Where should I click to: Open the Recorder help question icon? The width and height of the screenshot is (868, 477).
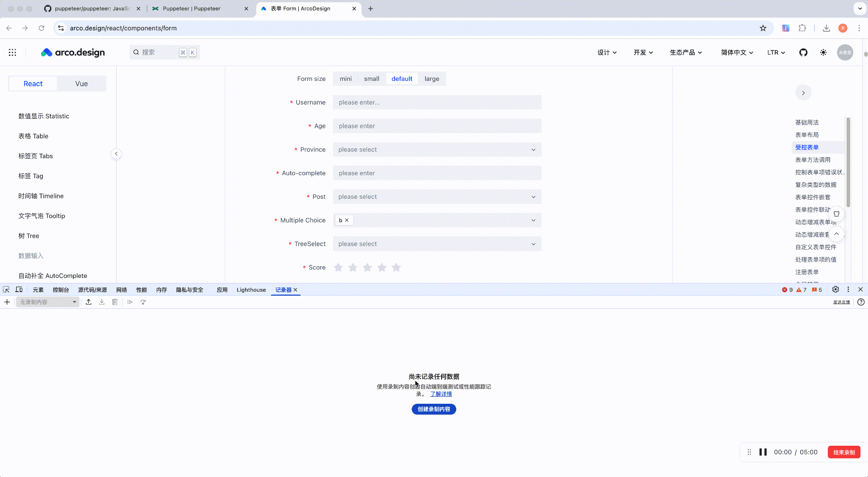point(861,302)
